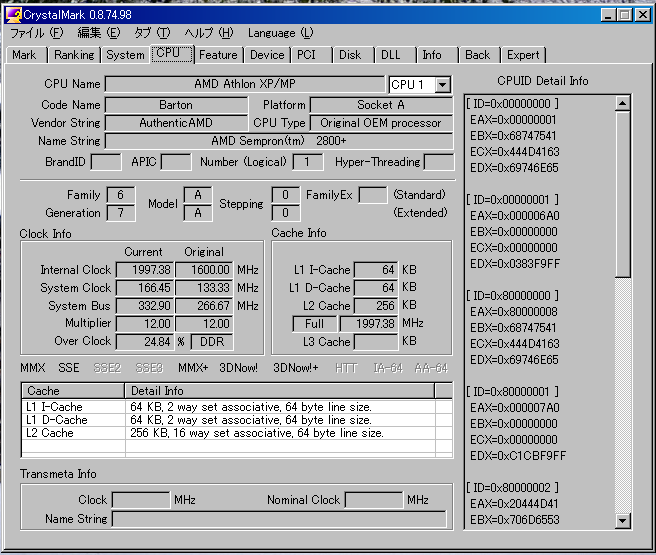Click the empty APIC field
Screen dimensions: 656x555
[x=176, y=162]
